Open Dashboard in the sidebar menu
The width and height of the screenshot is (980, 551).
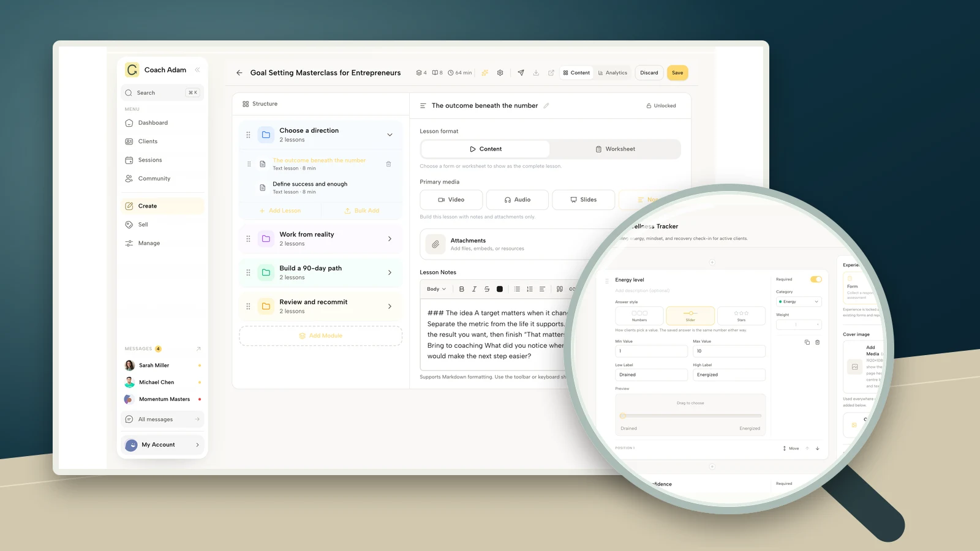(162, 123)
